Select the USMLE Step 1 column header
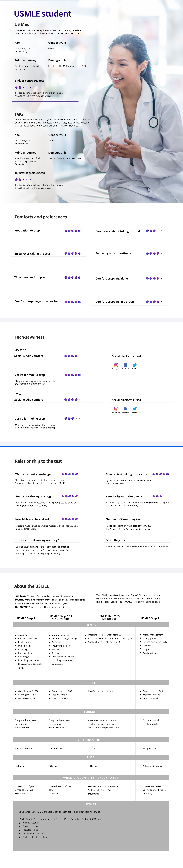Image resolution: width=183 pixels, height=868 pixels. coord(26,618)
